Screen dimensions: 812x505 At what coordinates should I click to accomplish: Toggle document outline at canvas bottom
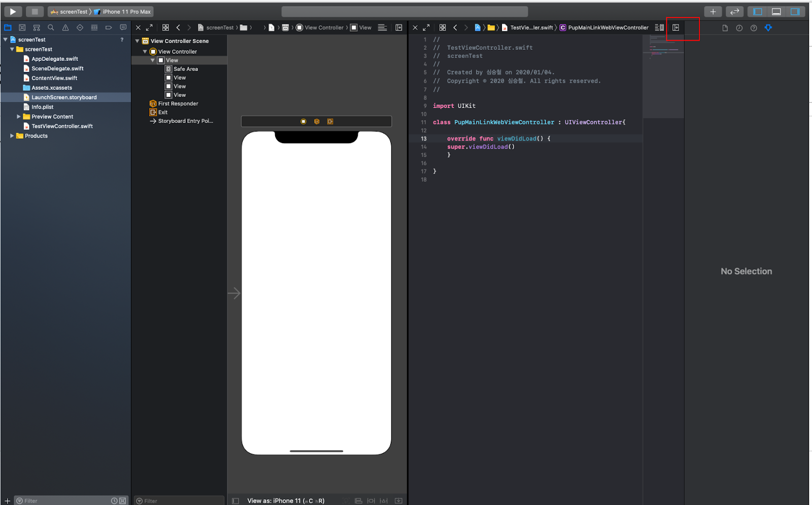coord(235,500)
